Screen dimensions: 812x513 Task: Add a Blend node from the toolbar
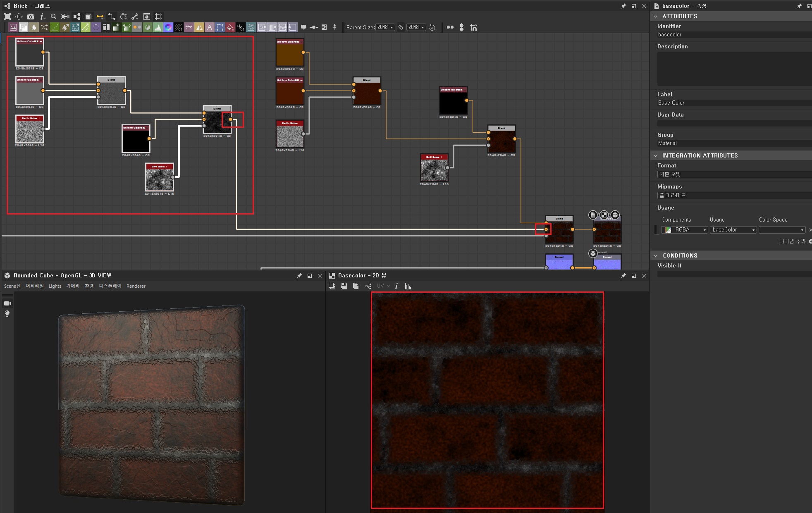click(x=24, y=27)
